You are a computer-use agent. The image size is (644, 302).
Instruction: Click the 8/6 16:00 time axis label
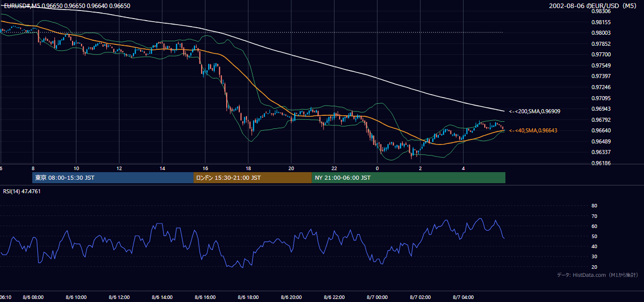(x=205, y=297)
